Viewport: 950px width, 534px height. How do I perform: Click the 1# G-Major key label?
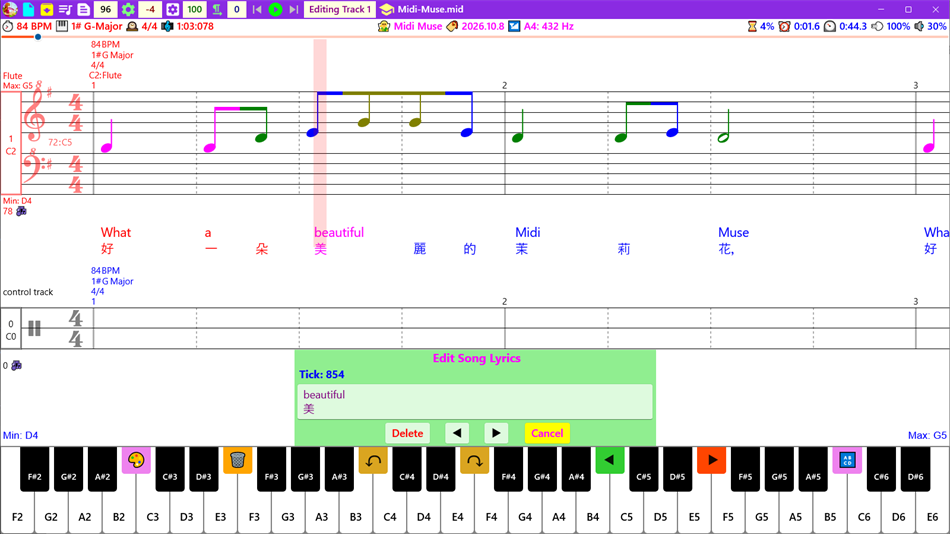pyautogui.click(x=97, y=26)
